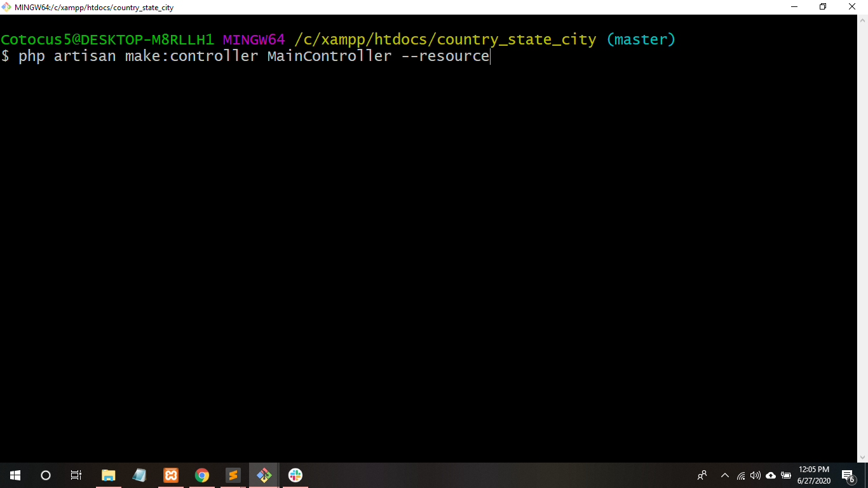This screenshot has height=488, width=868.
Task: Click the --resource flag in the command
Action: click(x=445, y=56)
